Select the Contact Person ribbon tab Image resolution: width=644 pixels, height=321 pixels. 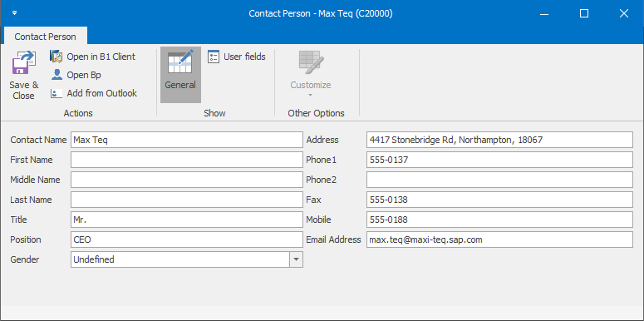coord(45,37)
